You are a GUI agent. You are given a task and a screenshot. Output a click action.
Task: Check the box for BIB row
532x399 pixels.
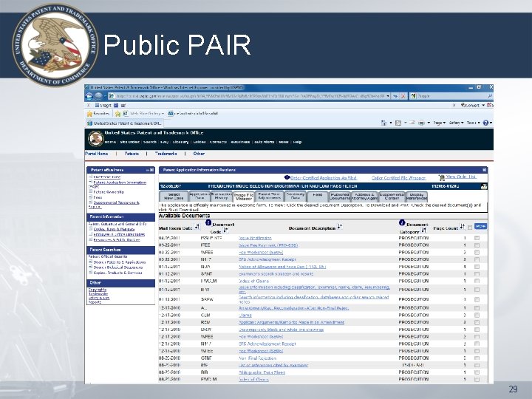477,372
